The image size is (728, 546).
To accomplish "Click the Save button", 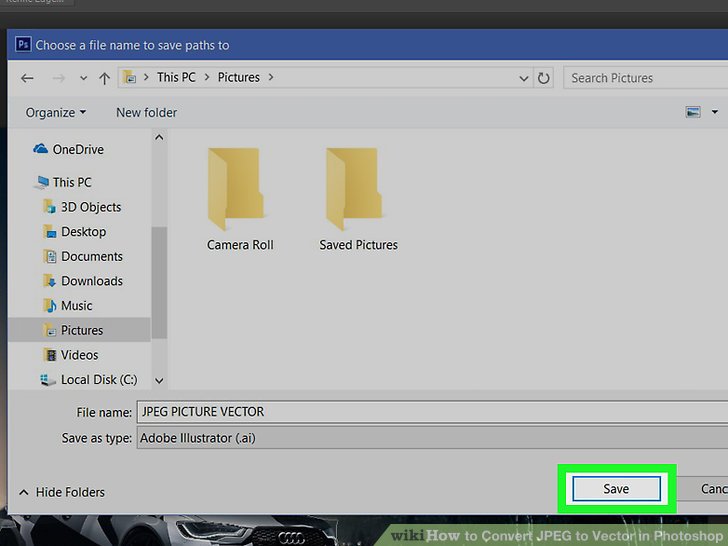I will 616,488.
